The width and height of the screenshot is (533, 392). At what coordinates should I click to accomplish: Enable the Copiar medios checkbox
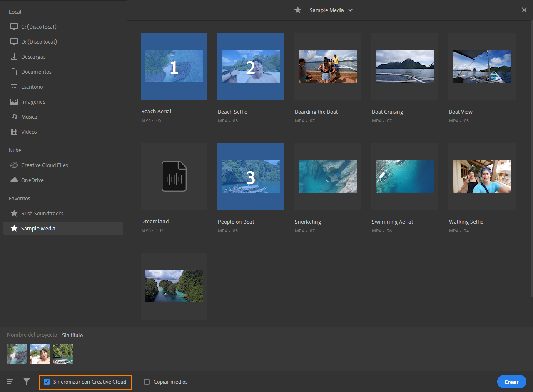[x=147, y=382]
